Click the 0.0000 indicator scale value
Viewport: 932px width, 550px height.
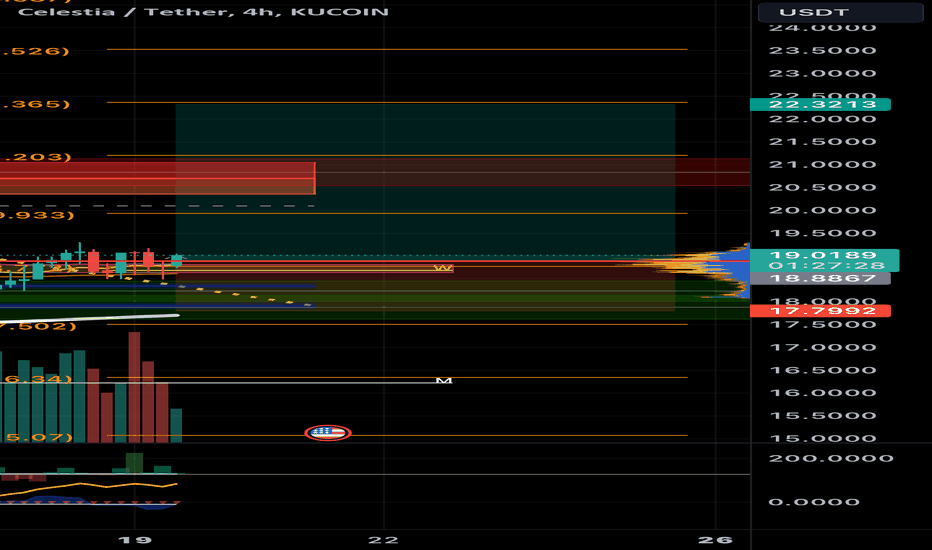[x=814, y=502]
